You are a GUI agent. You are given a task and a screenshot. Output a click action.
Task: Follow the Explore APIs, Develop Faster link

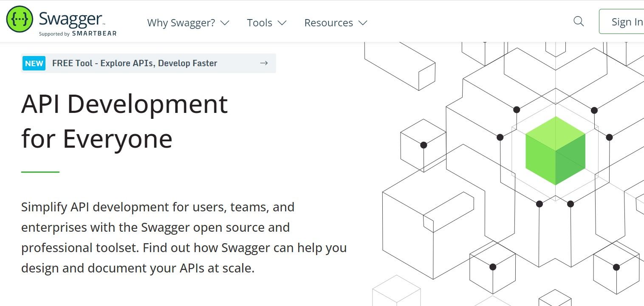(x=135, y=63)
